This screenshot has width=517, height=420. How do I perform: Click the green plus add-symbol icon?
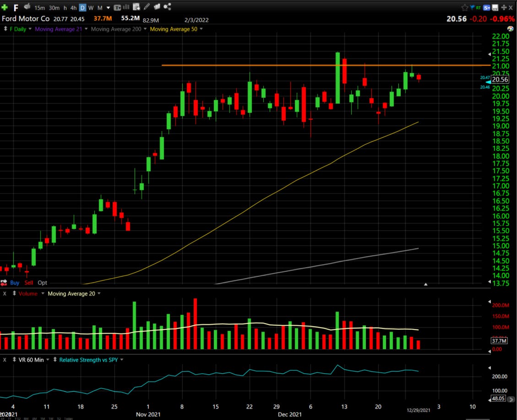point(5,7)
